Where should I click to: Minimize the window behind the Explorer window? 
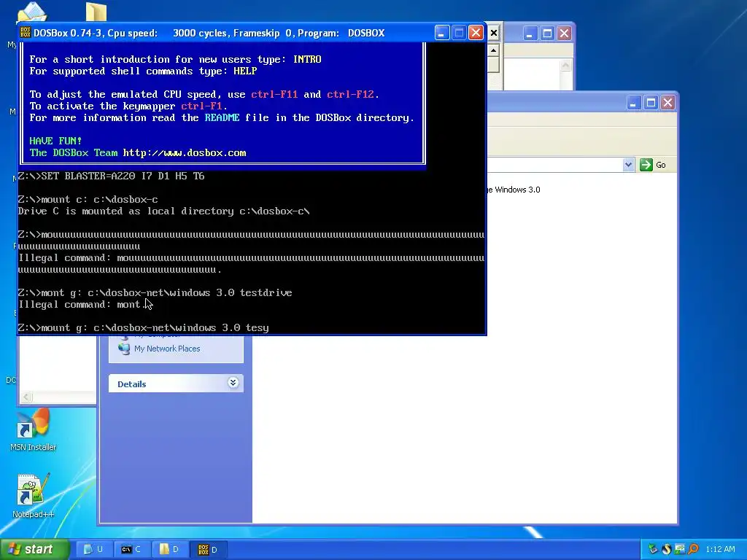[x=530, y=34]
